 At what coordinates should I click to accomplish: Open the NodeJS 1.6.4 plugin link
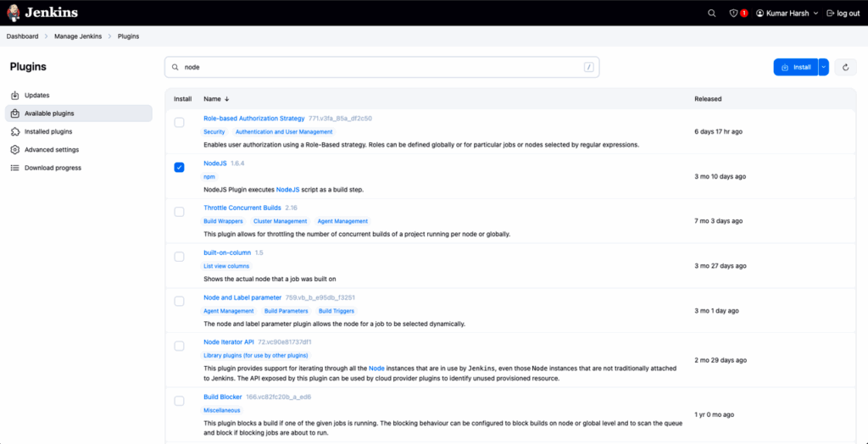pyautogui.click(x=214, y=164)
